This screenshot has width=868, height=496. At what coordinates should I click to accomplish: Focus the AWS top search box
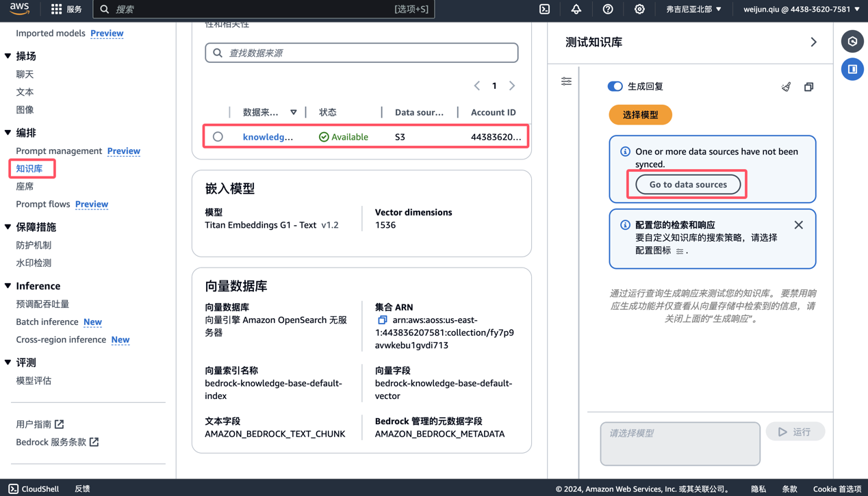(x=264, y=9)
